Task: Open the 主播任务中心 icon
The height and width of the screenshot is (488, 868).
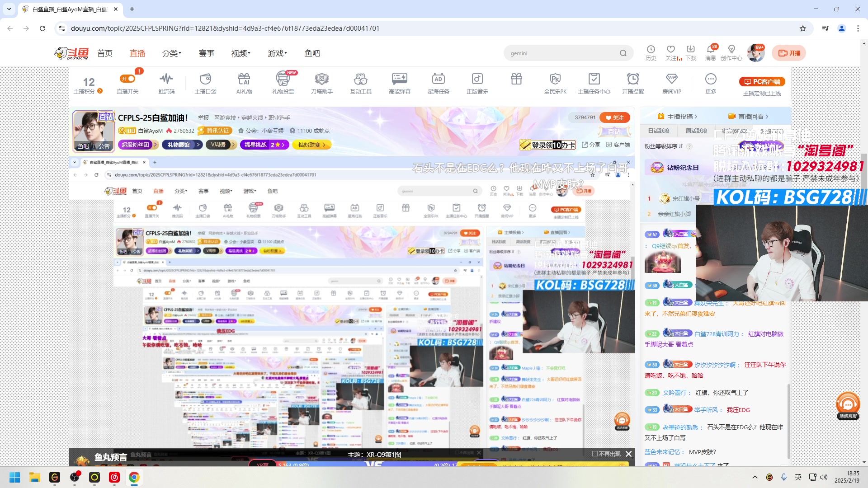Action: tap(594, 83)
